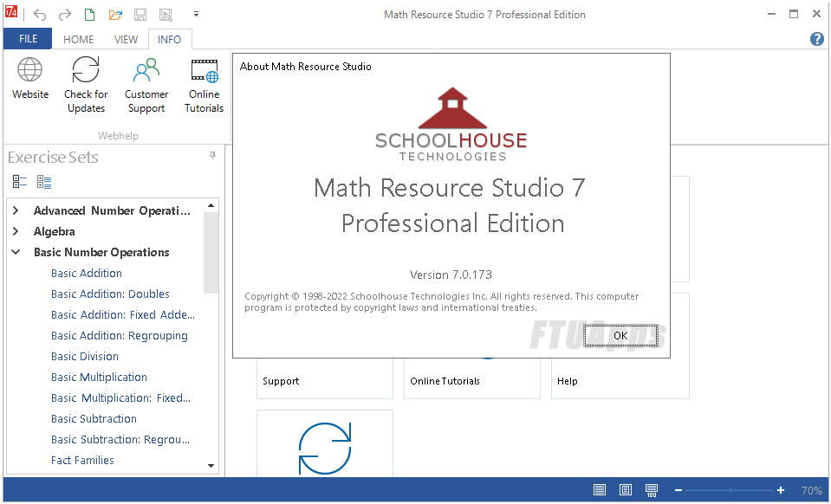Viewport: 831px width, 504px height.
Task: Click Check for Updates in ribbon
Action: coord(86,85)
